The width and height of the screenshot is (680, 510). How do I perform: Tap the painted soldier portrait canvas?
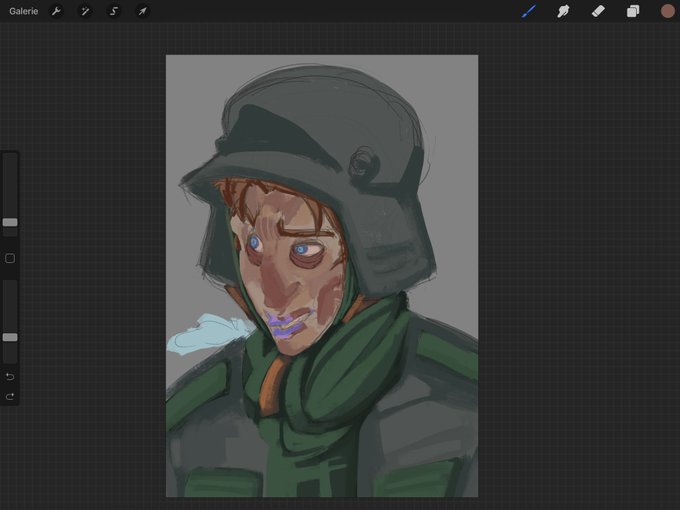click(x=322, y=276)
